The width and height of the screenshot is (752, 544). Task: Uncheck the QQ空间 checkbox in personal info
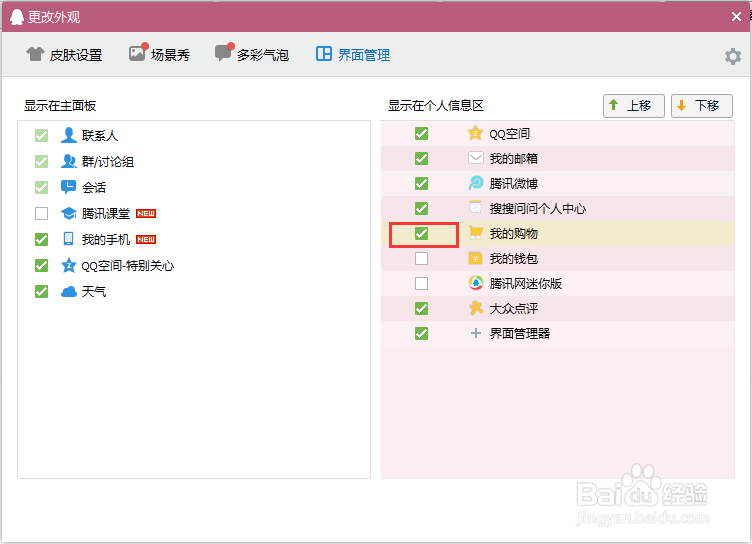pyautogui.click(x=422, y=133)
